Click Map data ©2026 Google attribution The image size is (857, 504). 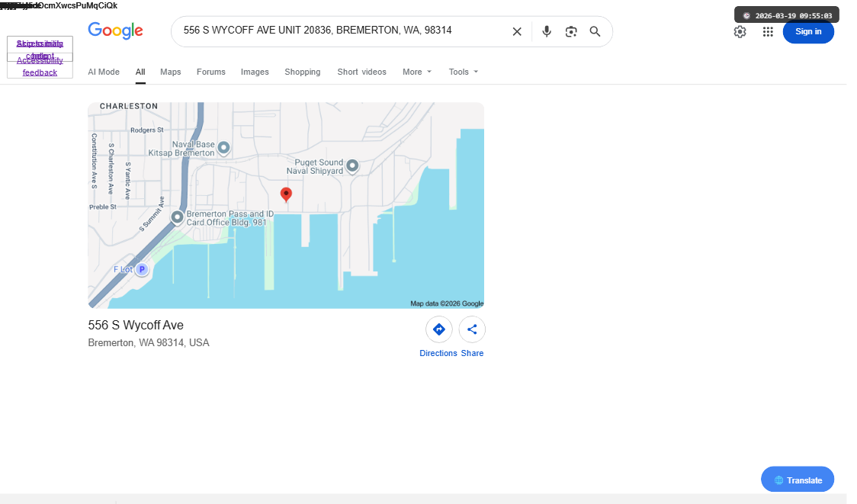click(x=447, y=303)
